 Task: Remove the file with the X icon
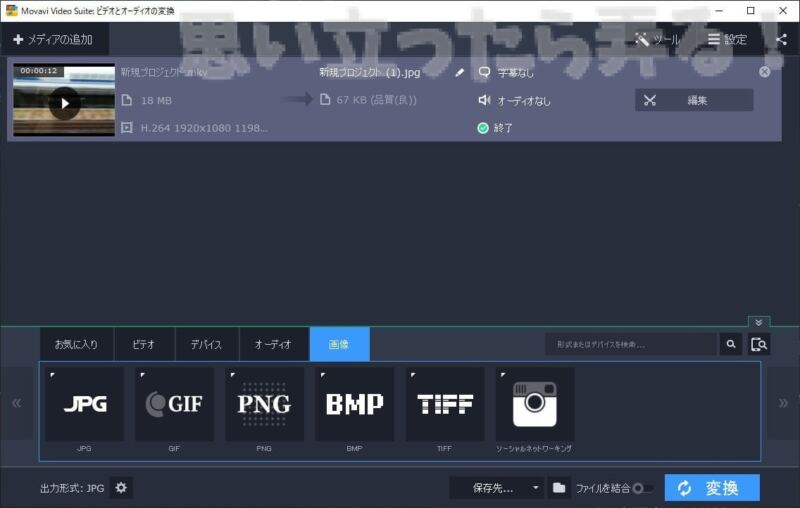[764, 72]
